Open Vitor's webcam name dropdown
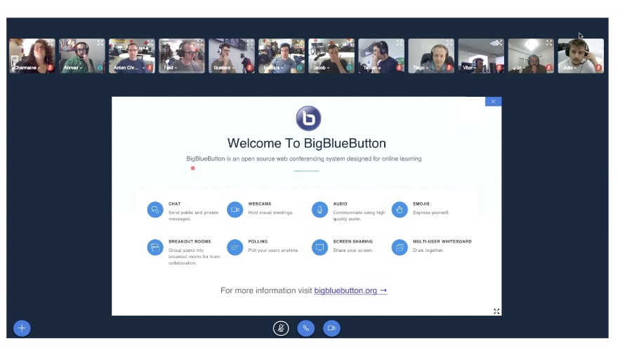Viewport: 639px width, 364px height. click(x=470, y=68)
